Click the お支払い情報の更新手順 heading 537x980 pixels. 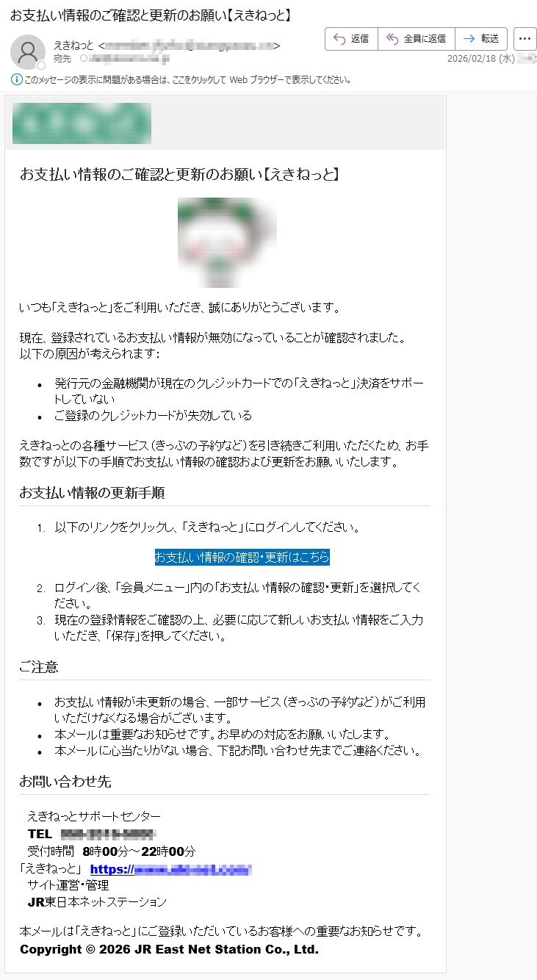92,493
